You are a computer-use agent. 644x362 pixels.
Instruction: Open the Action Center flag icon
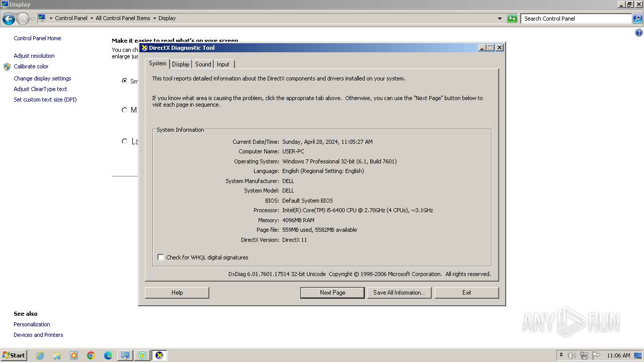point(596,355)
